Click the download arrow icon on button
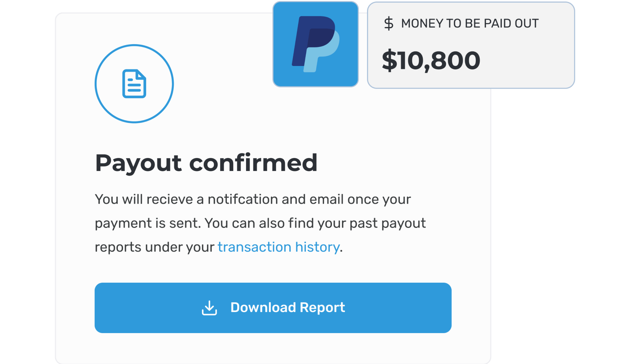 click(x=209, y=308)
